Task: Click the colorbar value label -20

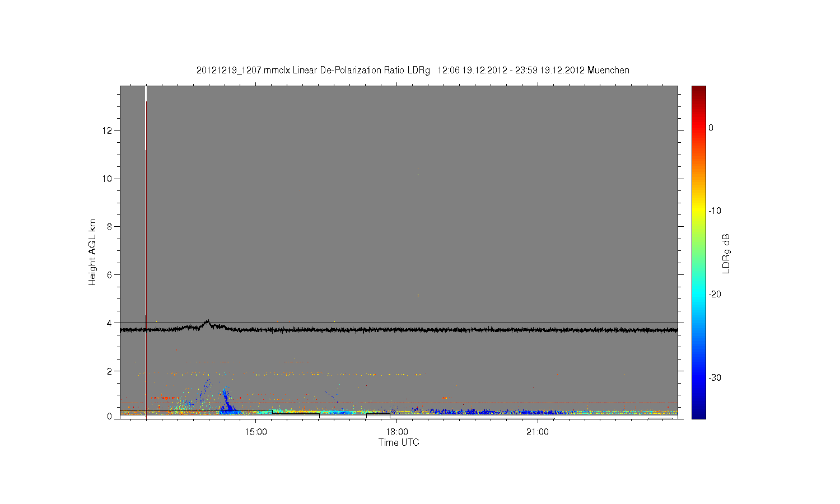Action: tap(715, 295)
